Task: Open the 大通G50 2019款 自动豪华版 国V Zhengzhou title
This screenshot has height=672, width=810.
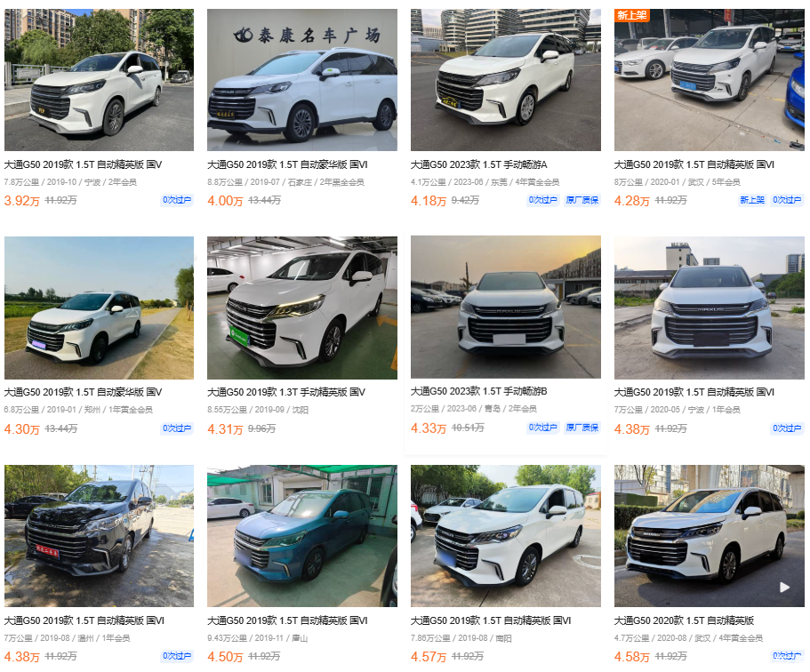Action: coord(84,392)
